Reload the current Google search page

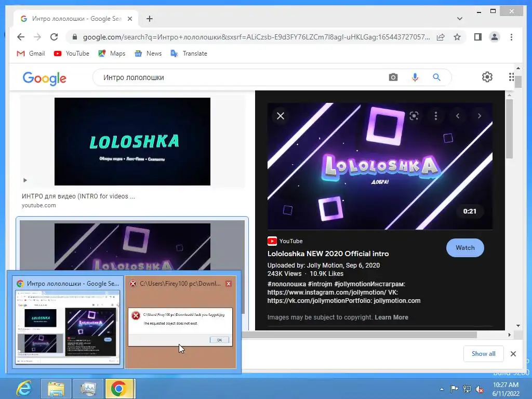(54, 37)
